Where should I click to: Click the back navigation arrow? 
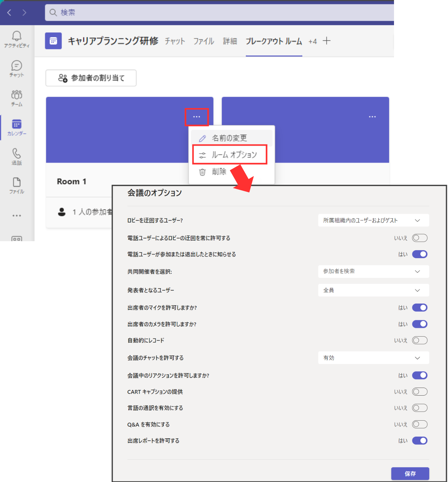9,13
